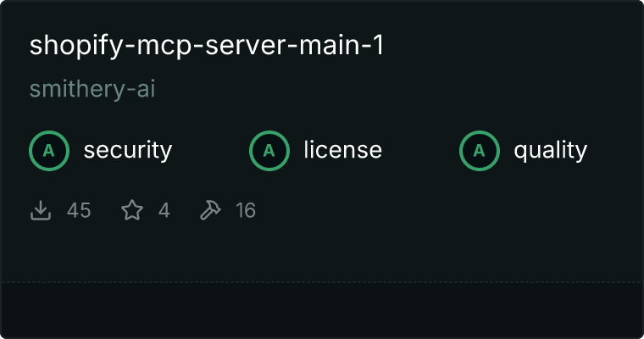Viewport: 644px width, 339px height.
Task: Click the download count 45
Action: [79, 210]
